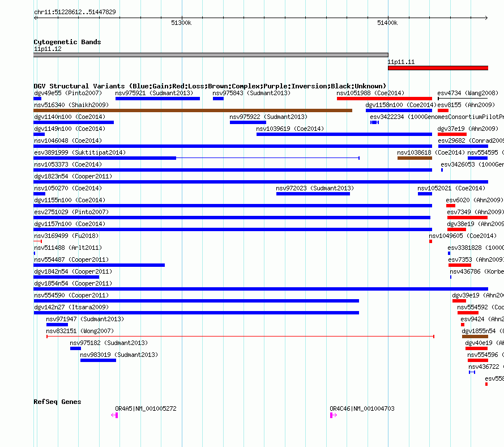Click the nsv832151 (Wong2007) red line feature

(241, 337)
